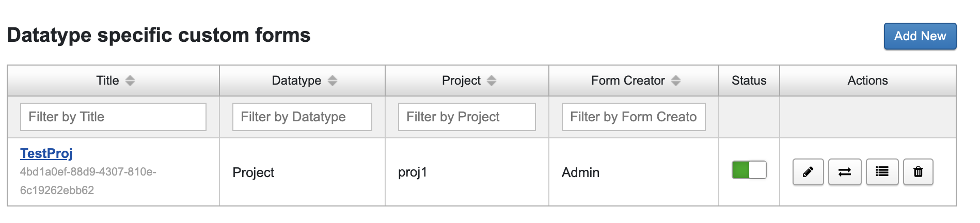Click sort arrows beside Project header
Screen dimensions: 980x223
(492, 81)
